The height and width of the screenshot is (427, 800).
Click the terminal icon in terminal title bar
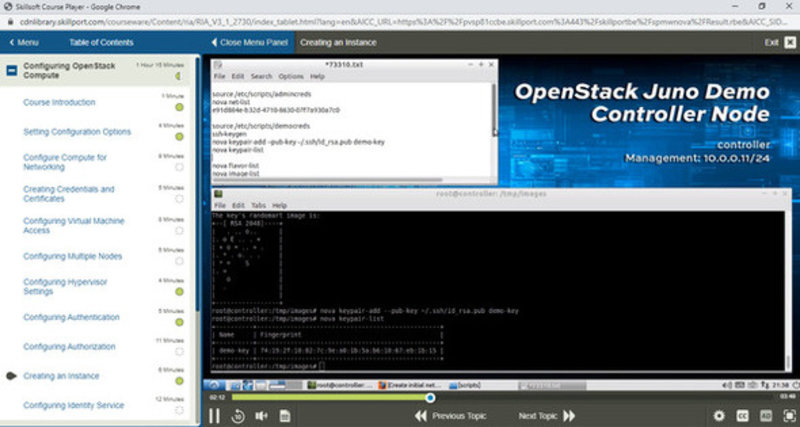click(x=218, y=194)
